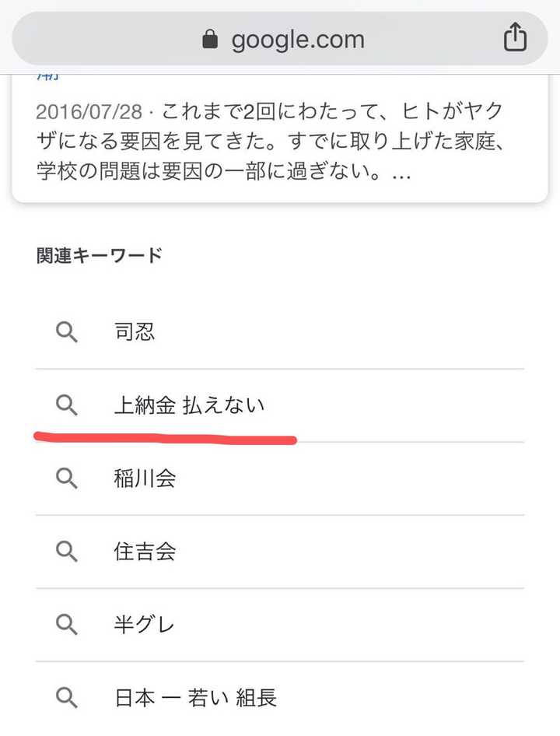
Task: Choose the 稲川会 related search
Action: (145, 478)
